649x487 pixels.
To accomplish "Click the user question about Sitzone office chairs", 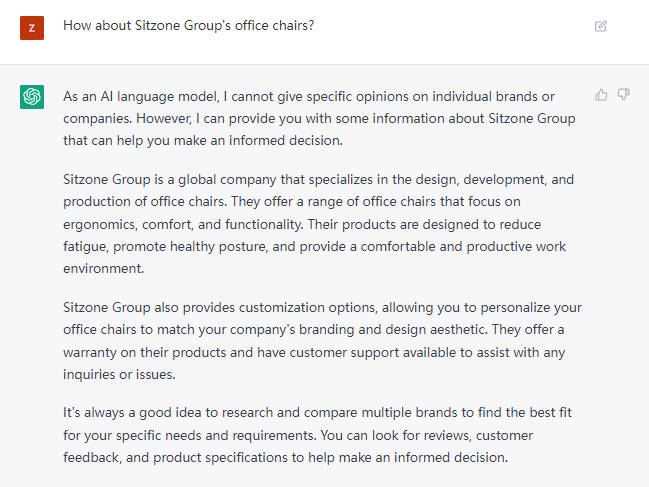I will pyautogui.click(x=188, y=26).
